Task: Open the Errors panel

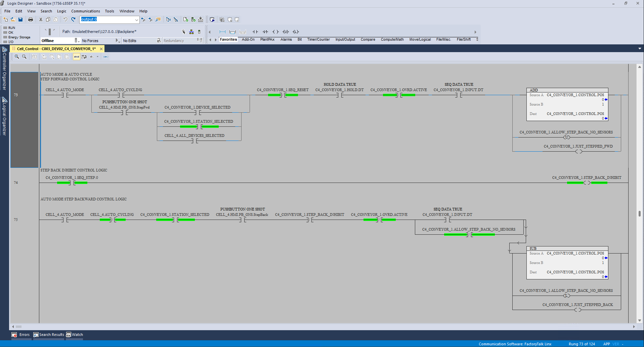Action: click(20, 335)
